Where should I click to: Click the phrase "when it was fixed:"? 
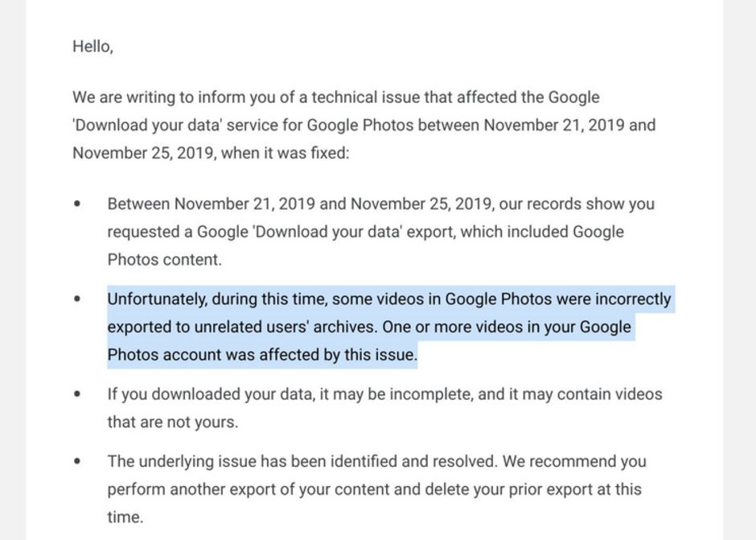[x=286, y=153]
